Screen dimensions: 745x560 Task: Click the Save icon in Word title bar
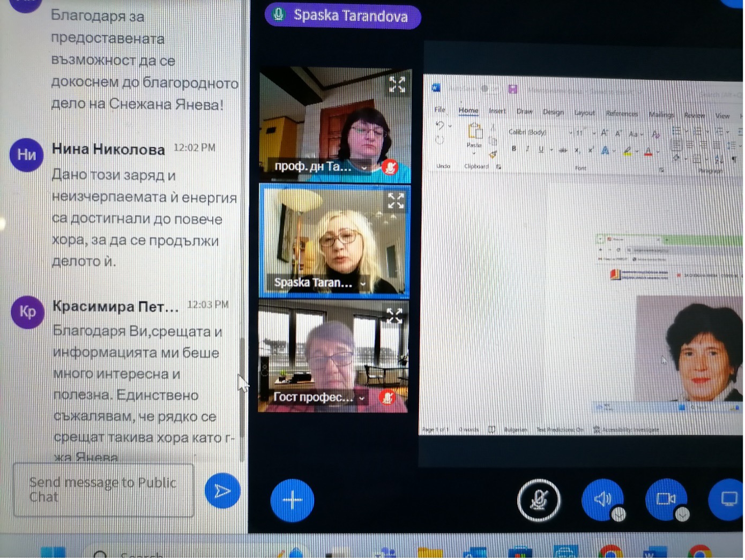[512, 89]
